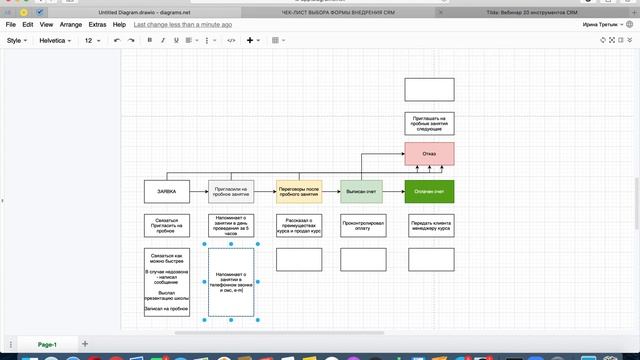
Task: Select the ЗАЯВКА box
Action: point(167,191)
